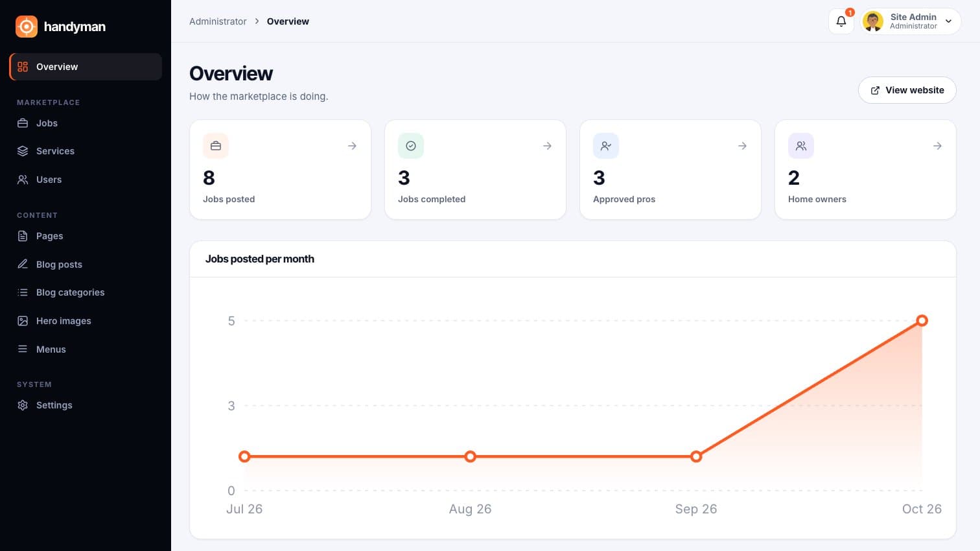Click the handyman brand name

75,27
